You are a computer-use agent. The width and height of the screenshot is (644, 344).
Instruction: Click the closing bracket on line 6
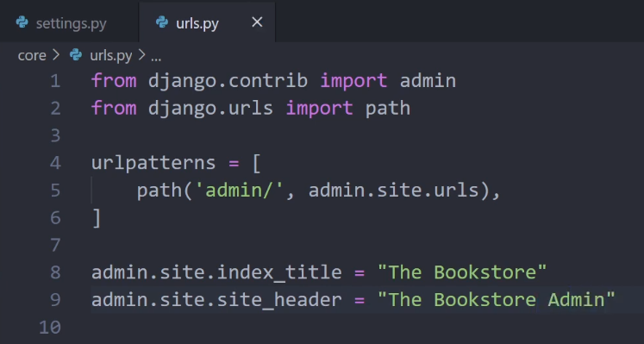pyautogui.click(x=97, y=217)
